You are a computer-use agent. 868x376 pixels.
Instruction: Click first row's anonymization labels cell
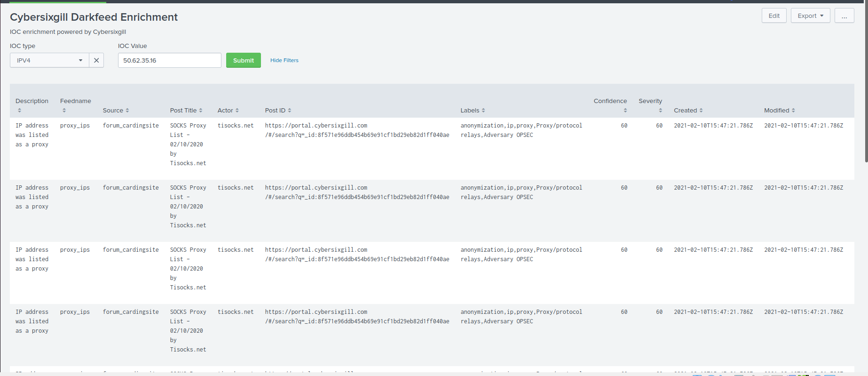click(x=521, y=130)
